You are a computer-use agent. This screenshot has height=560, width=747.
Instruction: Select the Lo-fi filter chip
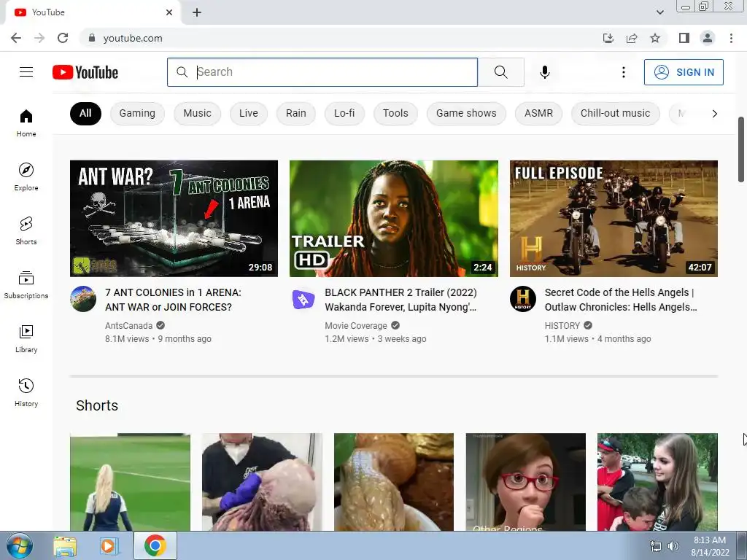[x=344, y=113]
